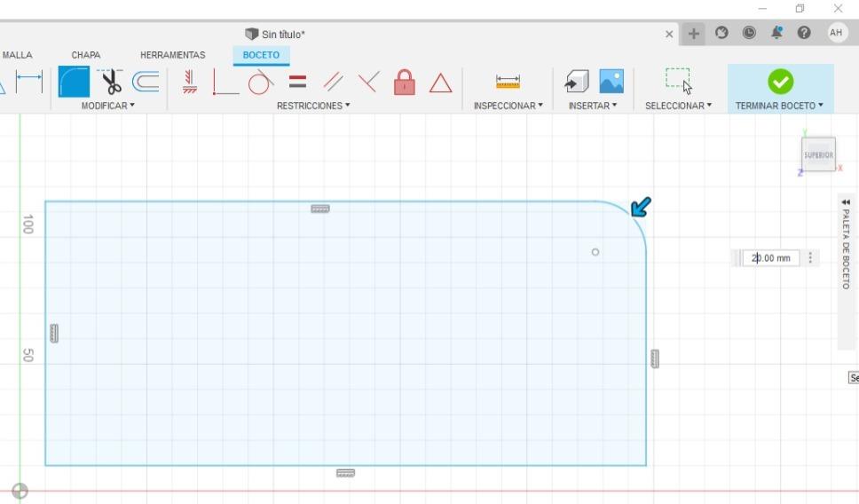Image resolution: width=859 pixels, height=504 pixels.
Task: Select the Fillet tool icon
Action: 74,82
